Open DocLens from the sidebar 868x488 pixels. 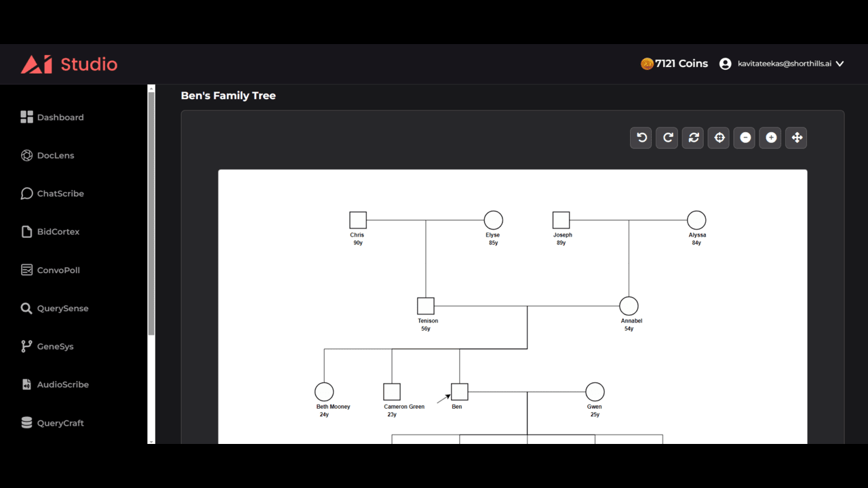[47, 155]
